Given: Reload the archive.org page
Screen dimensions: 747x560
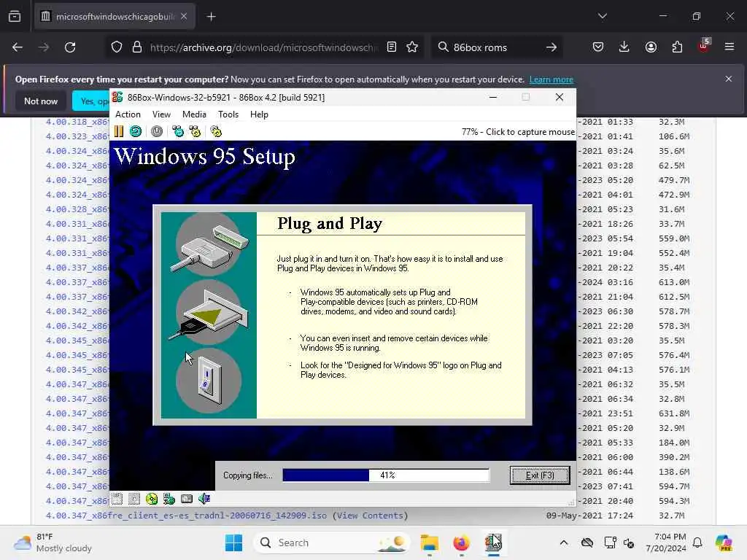Looking at the screenshot, I should click(70, 47).
